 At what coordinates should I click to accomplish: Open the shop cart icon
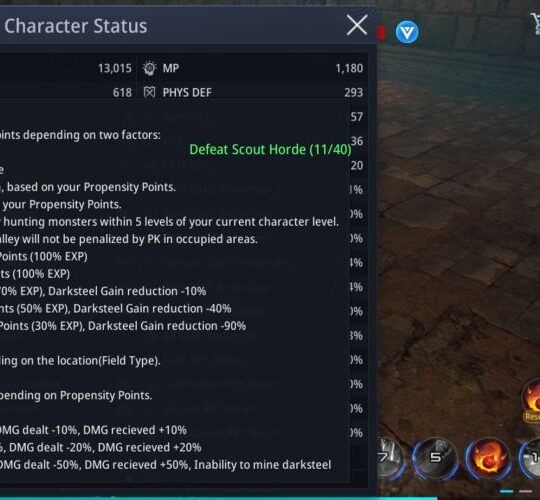[536, 23]
